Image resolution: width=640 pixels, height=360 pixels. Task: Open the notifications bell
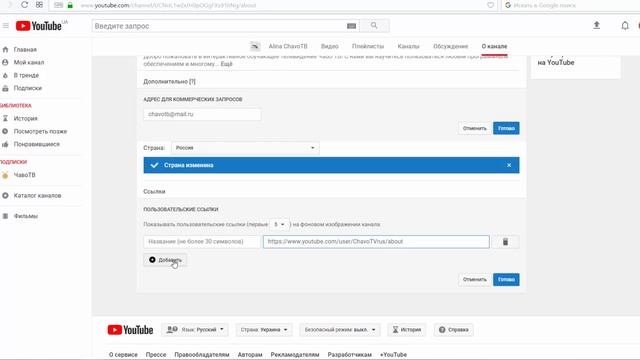pos(625,26)
